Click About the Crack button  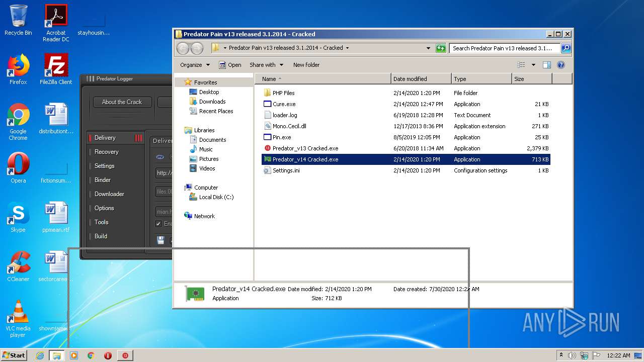click(122, 102)
